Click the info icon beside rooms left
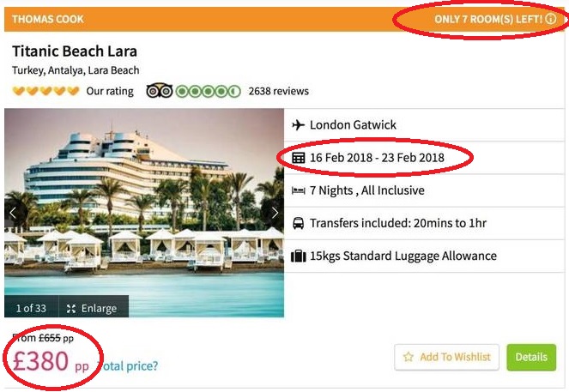This screenshot has height=392, width=569. point(551,18)
